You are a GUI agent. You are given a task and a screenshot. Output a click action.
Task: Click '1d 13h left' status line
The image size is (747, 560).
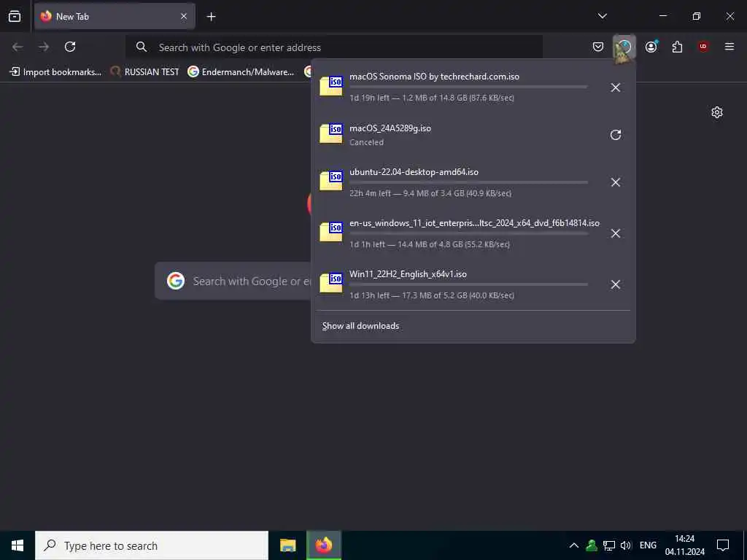(432, 295)
